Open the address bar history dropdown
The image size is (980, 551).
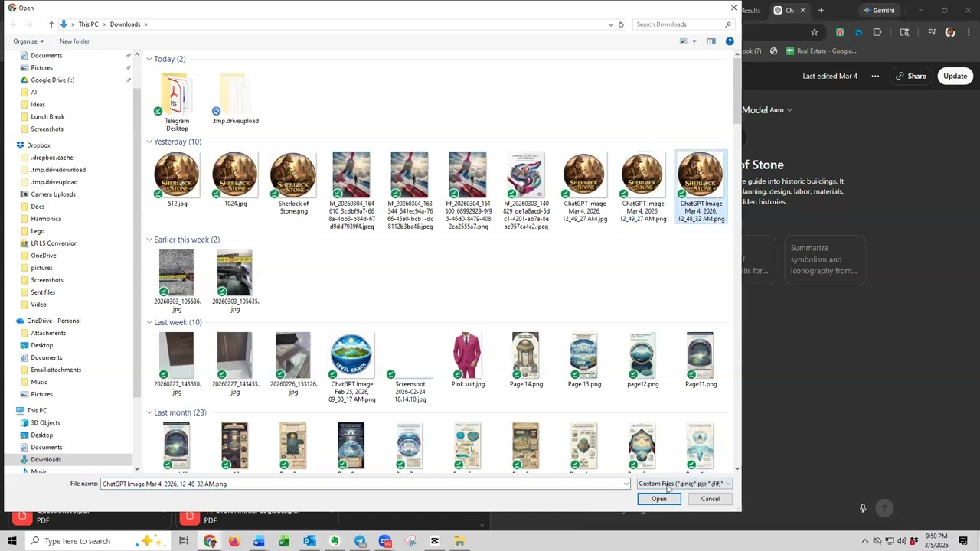pyautogui.click(x=610, y=24)
